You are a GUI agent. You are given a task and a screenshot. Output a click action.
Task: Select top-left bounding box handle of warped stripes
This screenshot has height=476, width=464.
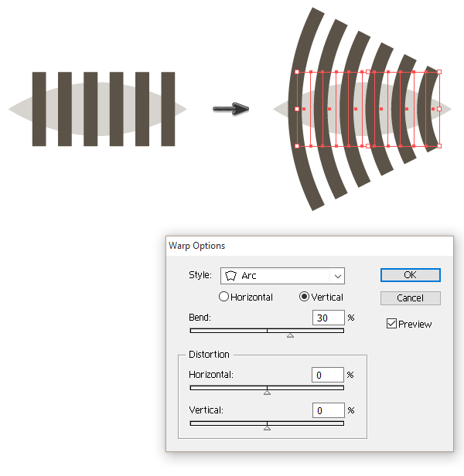(x=298, y=72)
